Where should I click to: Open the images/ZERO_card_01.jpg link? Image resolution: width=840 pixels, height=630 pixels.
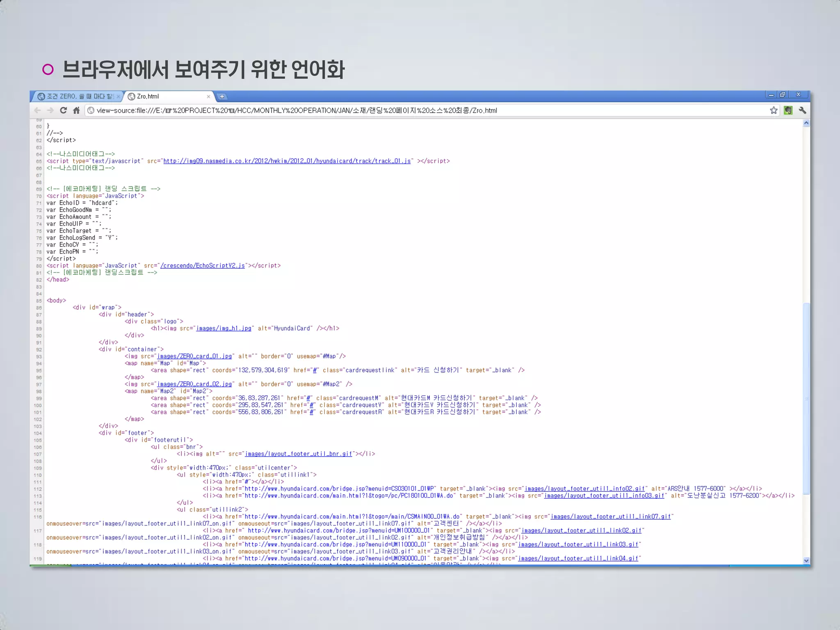click(x=194, y=356)
